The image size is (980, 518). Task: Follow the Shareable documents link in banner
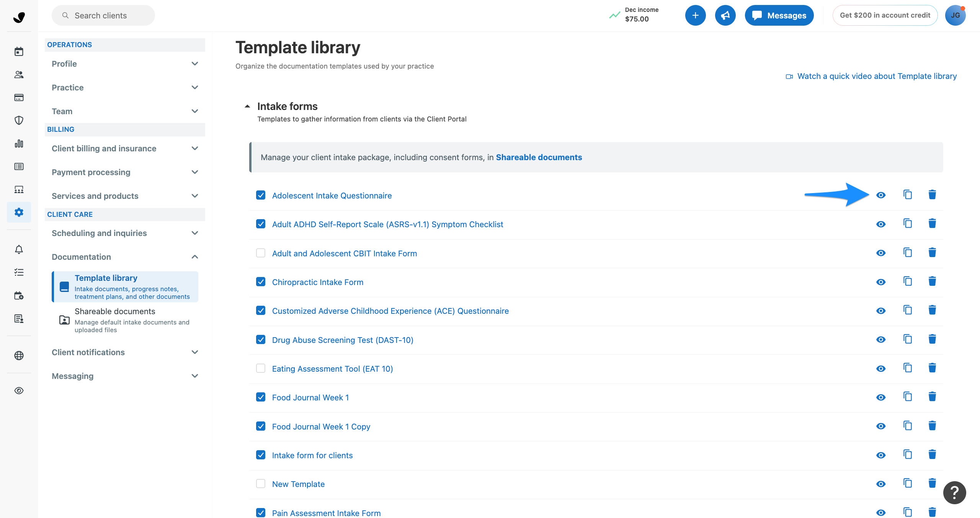pyautogui.click(x=539, y=157)
